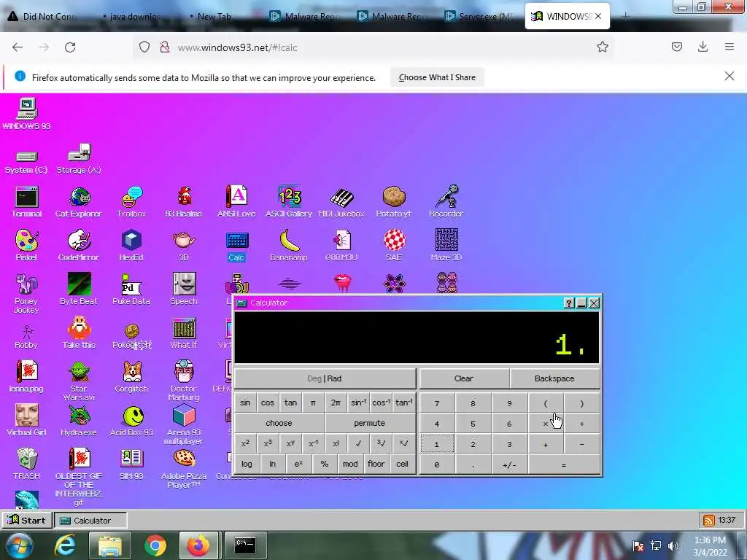The width and height of the screenshot is (747, 560).
Task: Open the ANSI Love icon
Action: 236,202
